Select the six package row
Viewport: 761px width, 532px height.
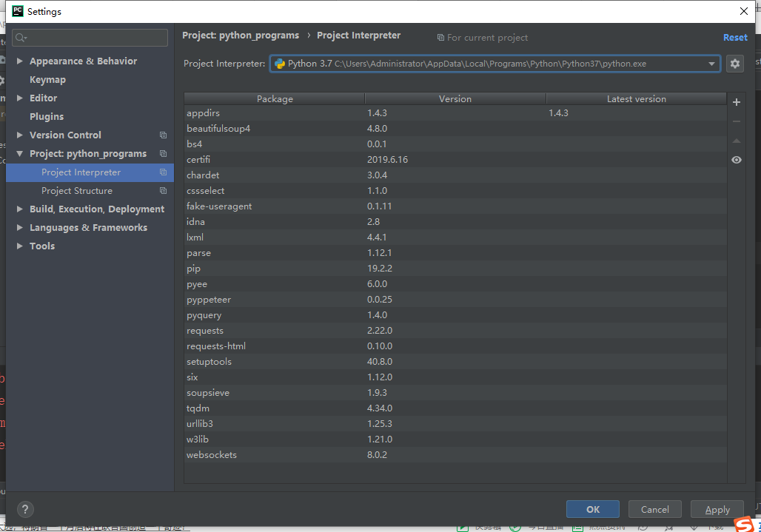[455, 377]
